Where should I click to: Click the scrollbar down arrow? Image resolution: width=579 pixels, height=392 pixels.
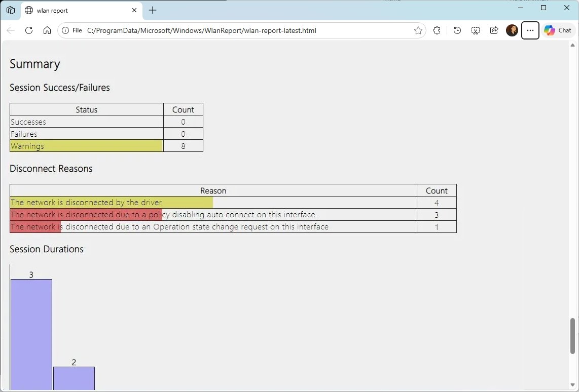pyautogui.click(x=573, y=385)
